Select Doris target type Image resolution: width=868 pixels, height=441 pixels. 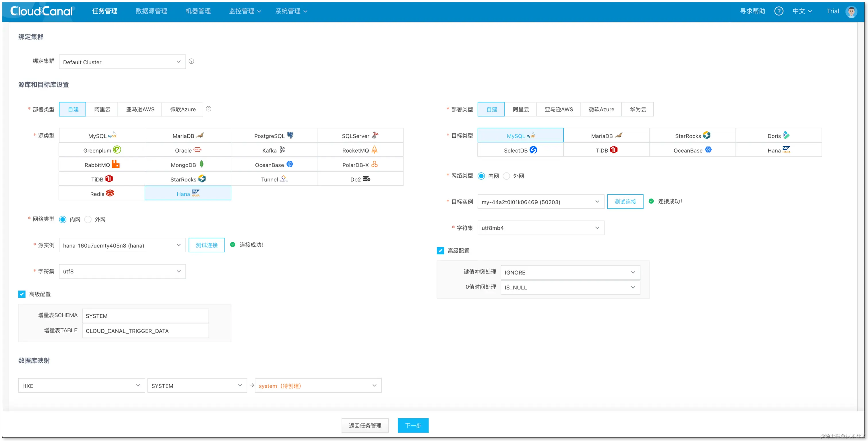(779, 136)
